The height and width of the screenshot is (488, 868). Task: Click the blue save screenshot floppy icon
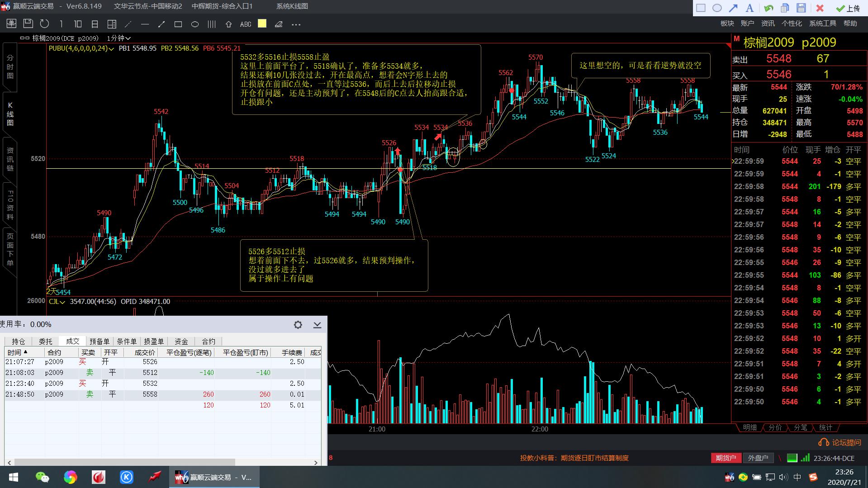[x=802, y=8]
